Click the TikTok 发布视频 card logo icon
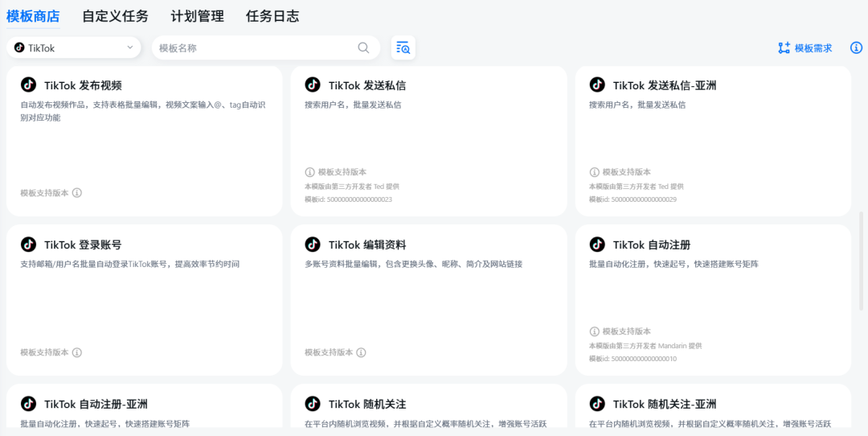The image size is (868, 436). (x=28, y=84)
